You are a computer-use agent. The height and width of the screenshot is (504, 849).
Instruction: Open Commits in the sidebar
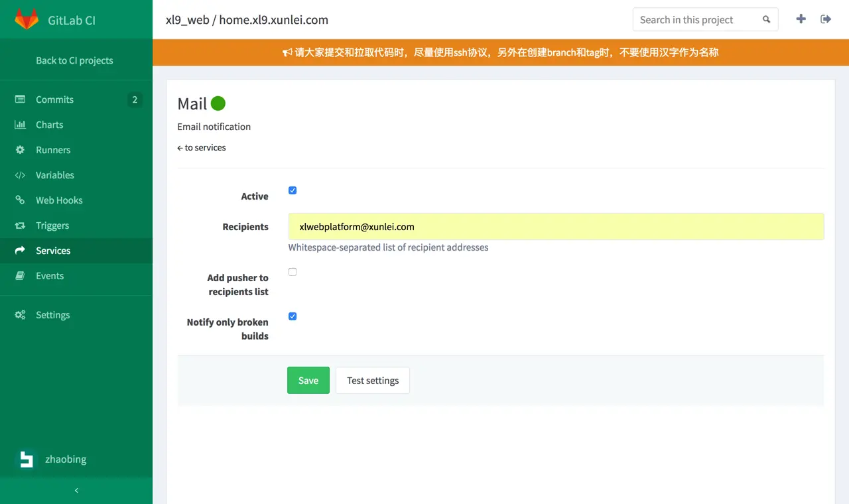[x=76, y=99]
